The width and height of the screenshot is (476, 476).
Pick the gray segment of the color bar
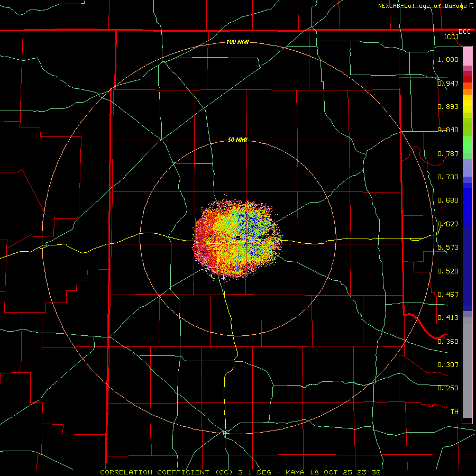pos(467,368)
